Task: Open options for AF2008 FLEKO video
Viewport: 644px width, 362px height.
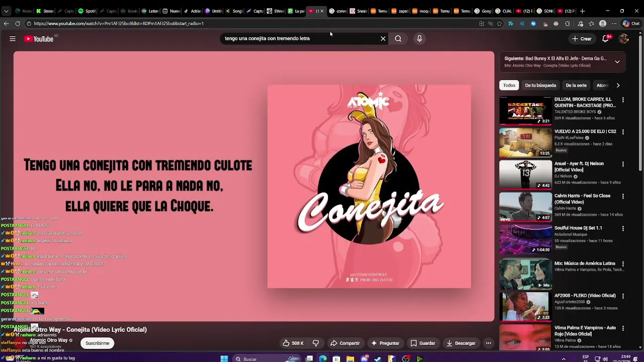Action: 623,296
